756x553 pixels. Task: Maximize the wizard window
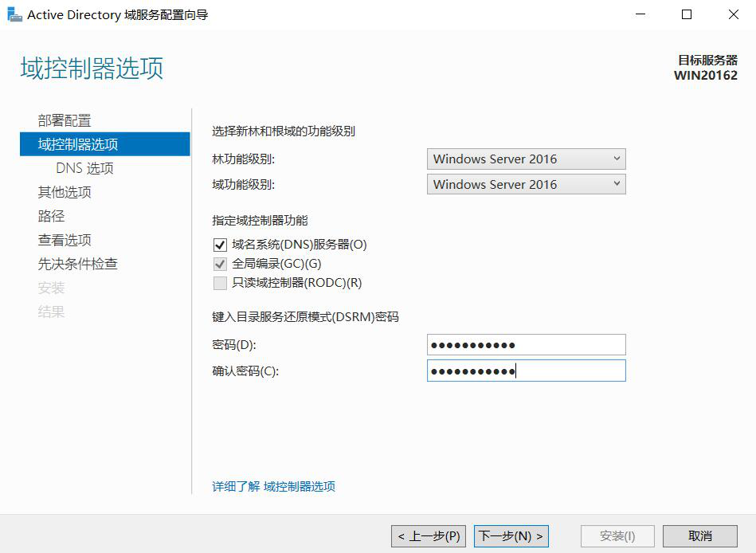687,14
